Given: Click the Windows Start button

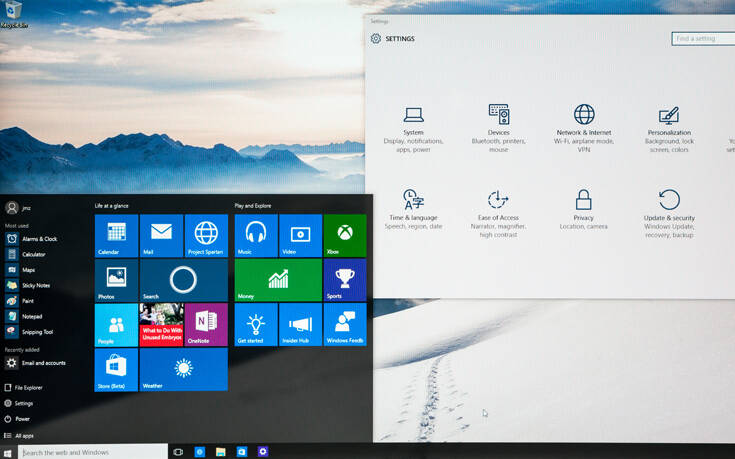Looking at the screenshot, I should 8,453.
